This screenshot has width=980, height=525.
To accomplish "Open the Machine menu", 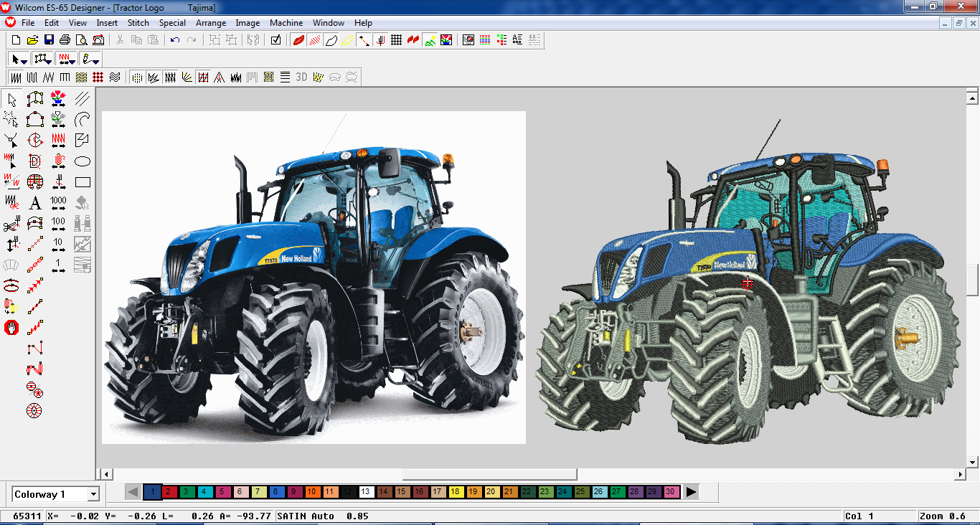I will [x=286, y=23].
